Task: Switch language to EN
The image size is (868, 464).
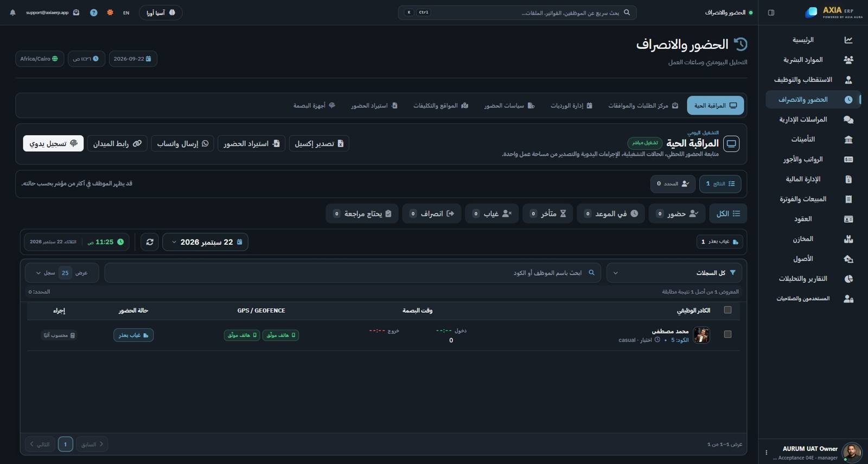Action: point(126,12)
